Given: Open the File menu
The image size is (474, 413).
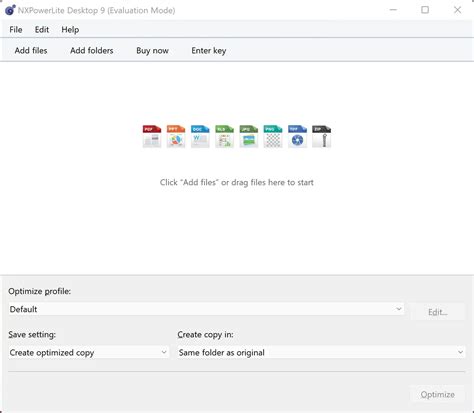Looking at the screenshot, I should click(16, 30).
